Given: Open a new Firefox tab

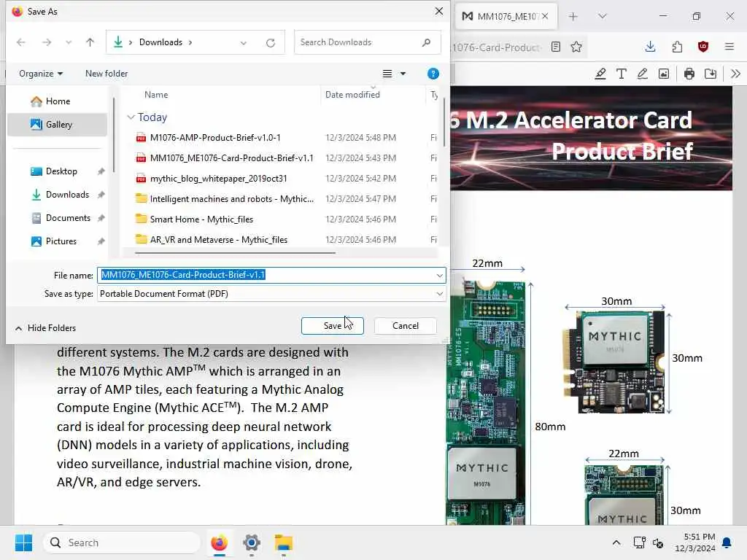Looking at the screenshot, I should [573, 17].
